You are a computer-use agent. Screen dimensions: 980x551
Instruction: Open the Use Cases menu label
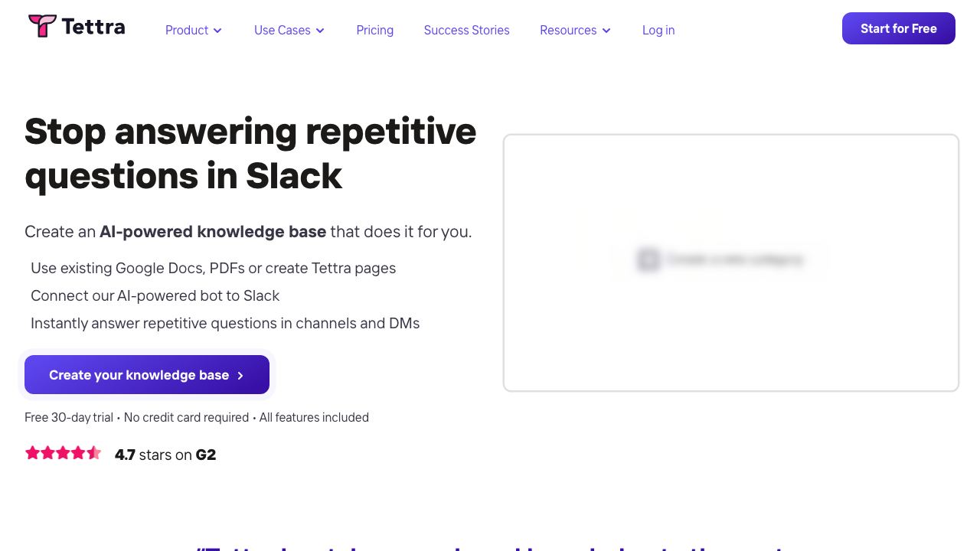283,30
